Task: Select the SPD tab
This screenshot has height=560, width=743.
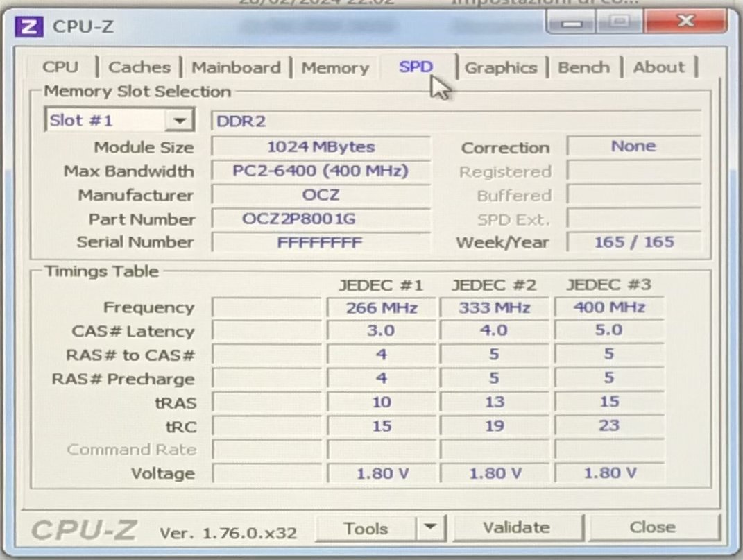Action: (416, 67)
